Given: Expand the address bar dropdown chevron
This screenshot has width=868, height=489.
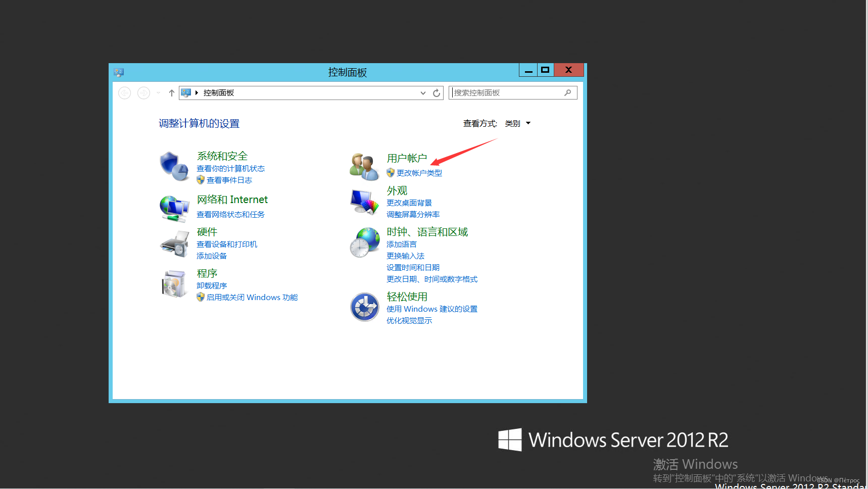Looking at the screenshot, I should coord(423,92).
